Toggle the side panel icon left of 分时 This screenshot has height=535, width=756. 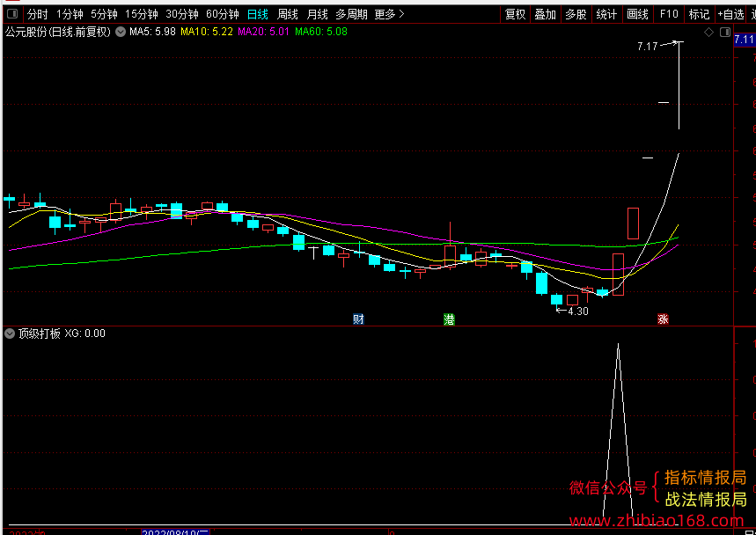pyautogui.click(x=12, y=14)
